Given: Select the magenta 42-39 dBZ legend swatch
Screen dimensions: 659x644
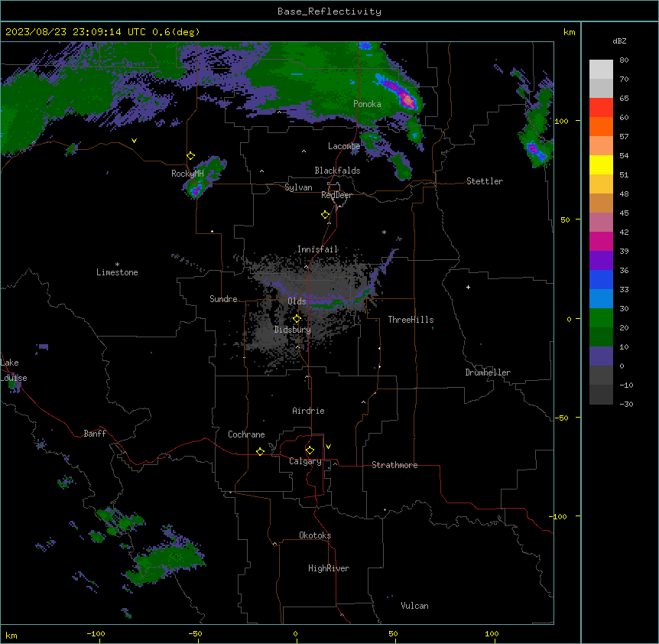Looking at the screenshot, I should point(601,242).
